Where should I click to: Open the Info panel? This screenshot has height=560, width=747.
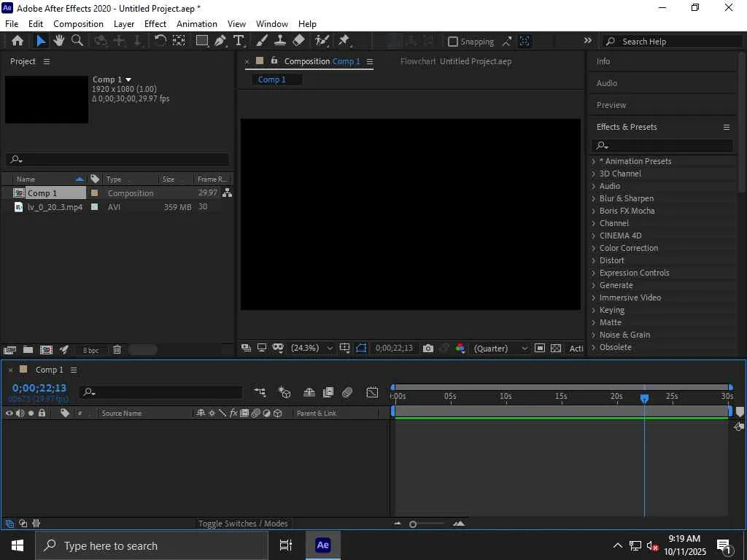[603, 61]
